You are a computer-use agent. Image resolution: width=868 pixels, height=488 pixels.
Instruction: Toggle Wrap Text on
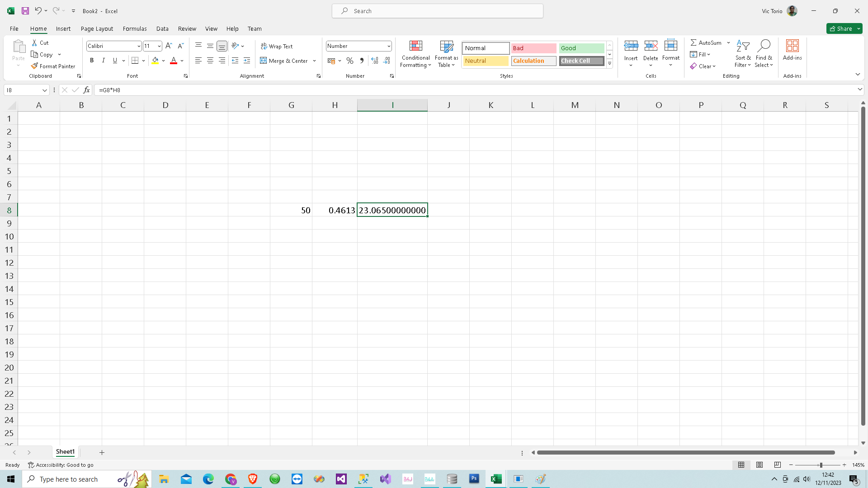pos(277,46)
